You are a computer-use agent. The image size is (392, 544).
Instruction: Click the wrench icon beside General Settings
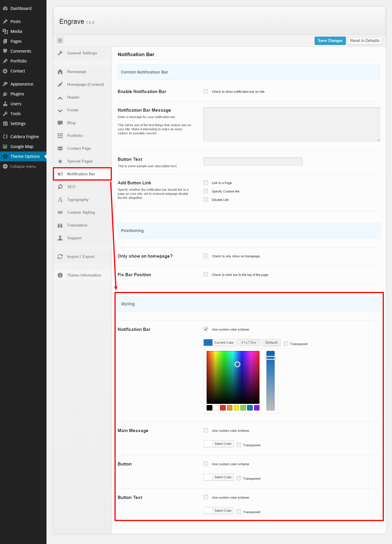(x=60, y=53)
